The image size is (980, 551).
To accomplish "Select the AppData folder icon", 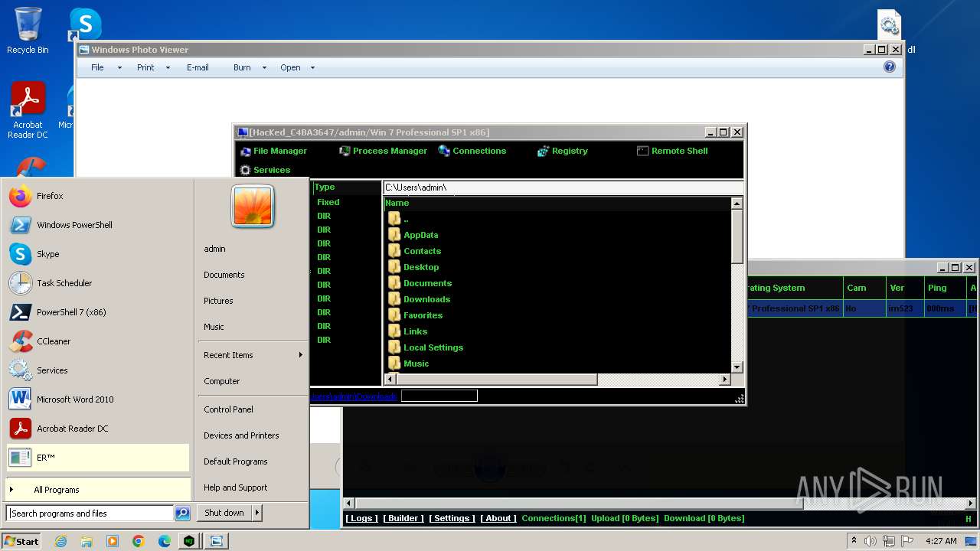I will pos(394,235).
